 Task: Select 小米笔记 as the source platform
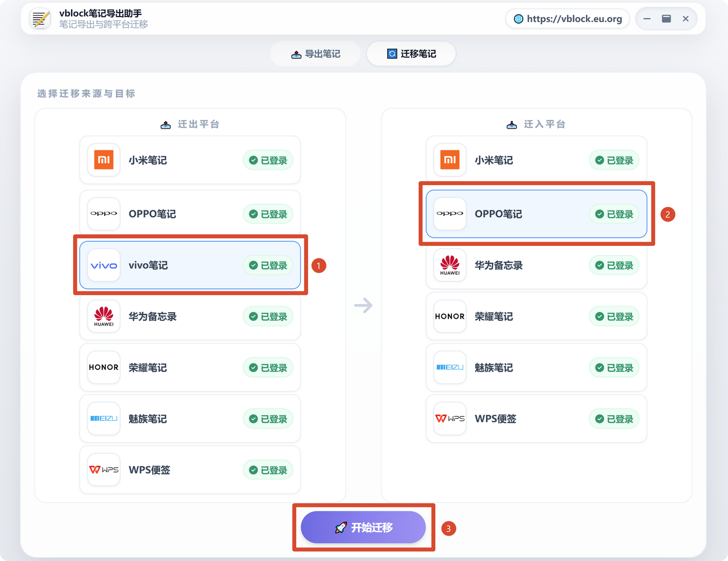click(x=190, y=160)
